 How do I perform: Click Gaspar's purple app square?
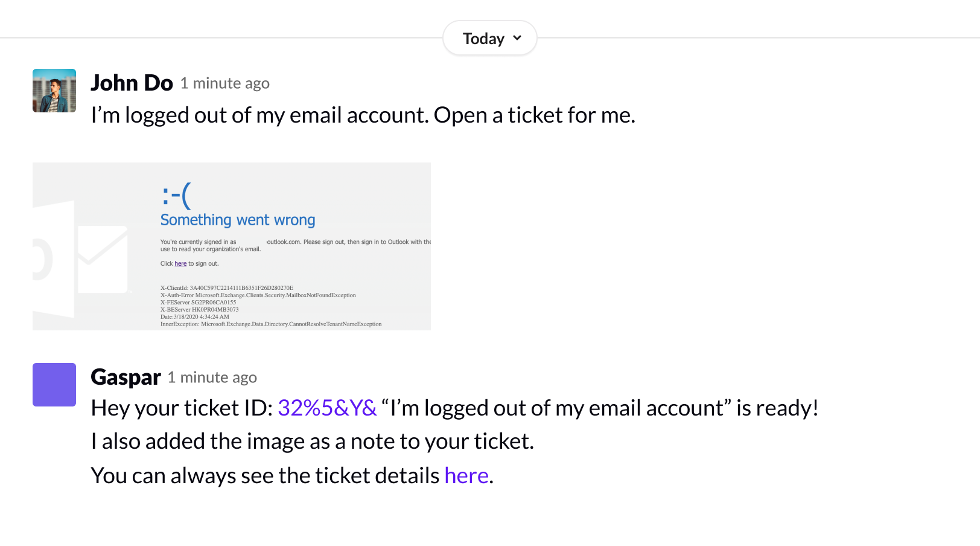[54, 385]
